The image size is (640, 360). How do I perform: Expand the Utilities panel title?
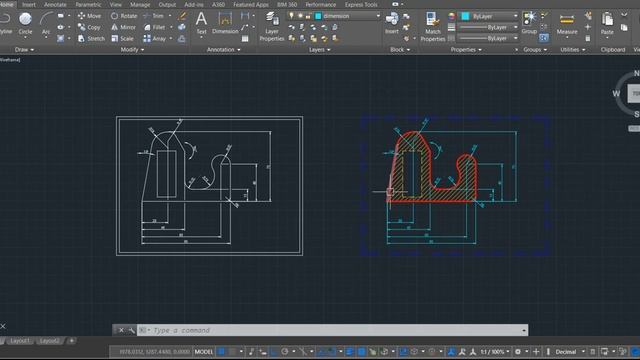[572, 49]
